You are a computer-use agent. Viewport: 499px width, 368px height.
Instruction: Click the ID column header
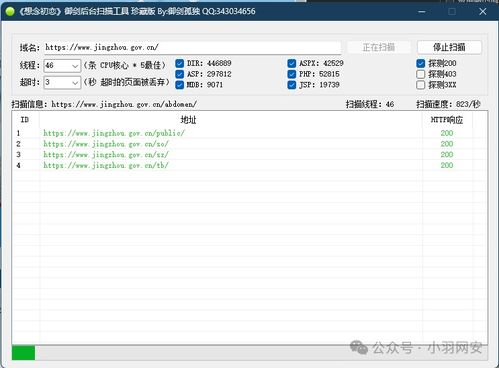(x=26, y=120)
